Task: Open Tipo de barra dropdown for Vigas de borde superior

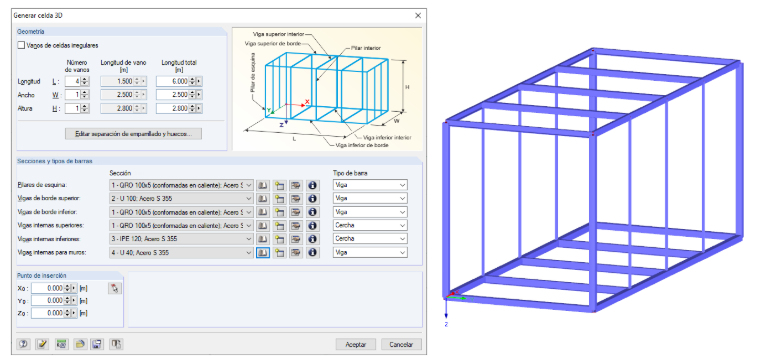Action: 370,198
